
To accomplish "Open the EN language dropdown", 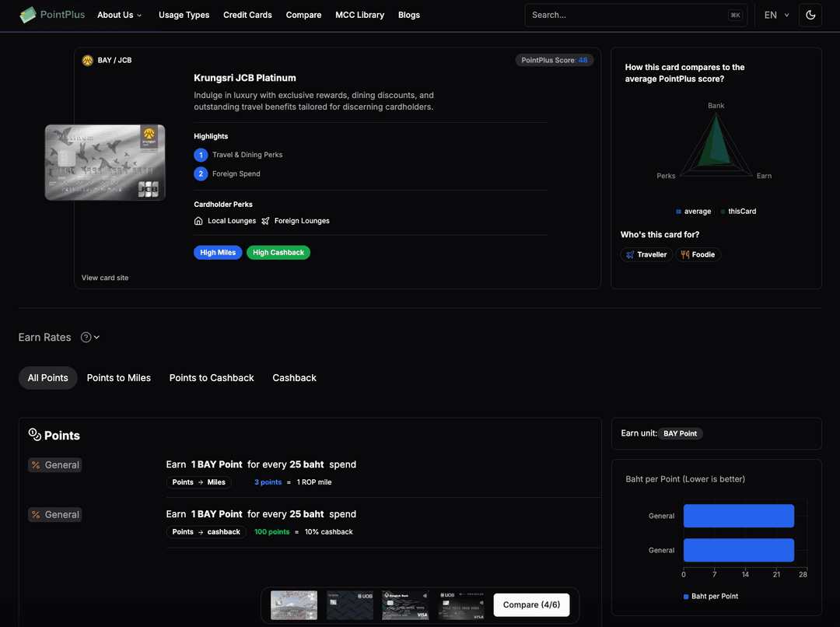I will point(776,15).
